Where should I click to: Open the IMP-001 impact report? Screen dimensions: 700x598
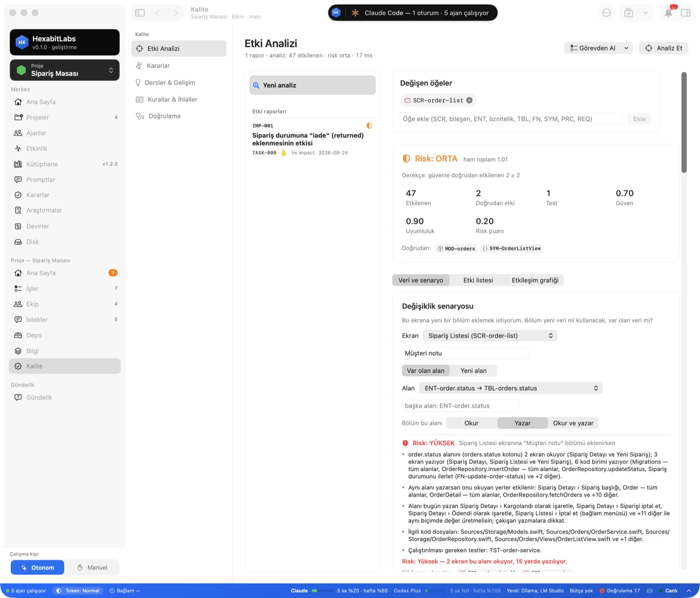(312, 139)
